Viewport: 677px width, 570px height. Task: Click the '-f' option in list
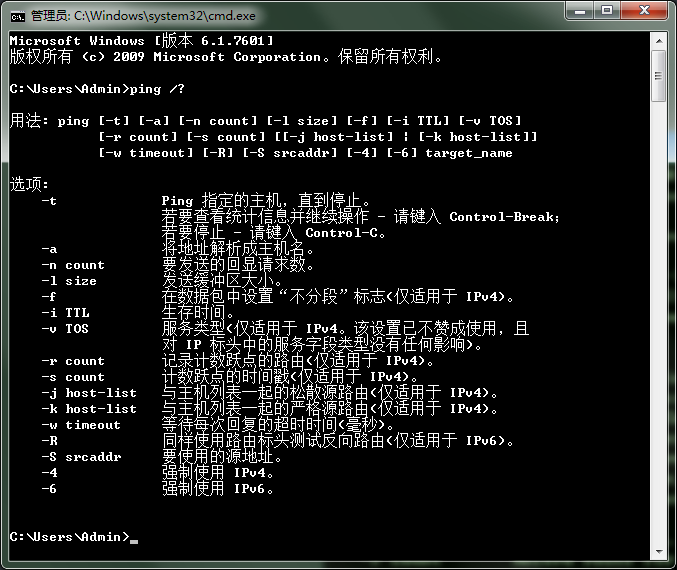click(49, 297)
